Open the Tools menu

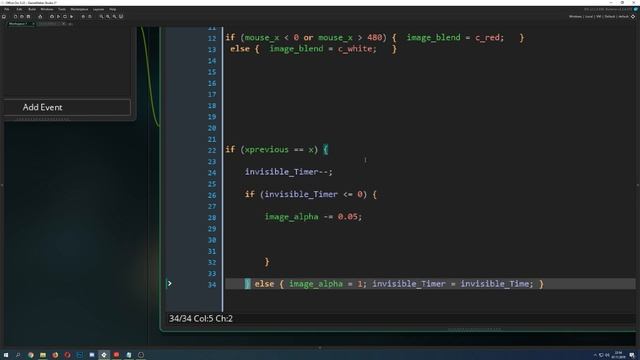62,9
